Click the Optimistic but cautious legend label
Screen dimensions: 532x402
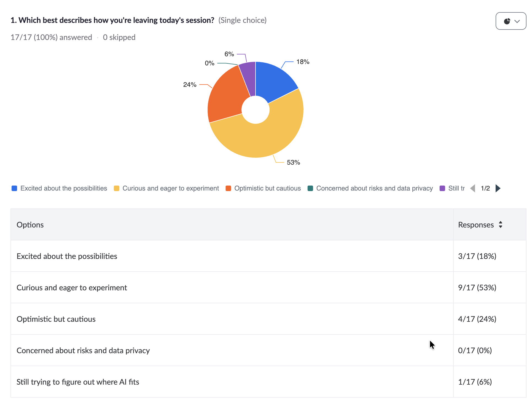[x=267, y=188]
